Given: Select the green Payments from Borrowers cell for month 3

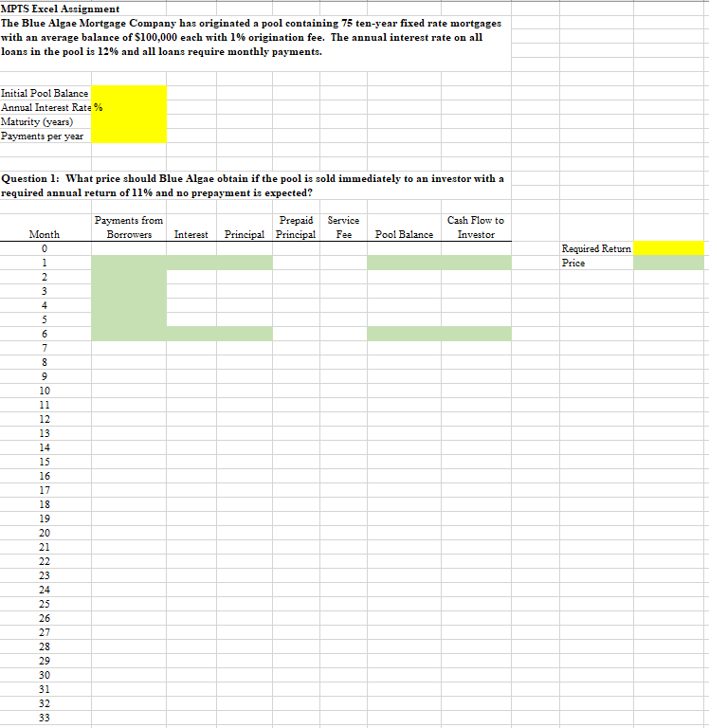Looking at the screenshot, I should pos(129,291).
